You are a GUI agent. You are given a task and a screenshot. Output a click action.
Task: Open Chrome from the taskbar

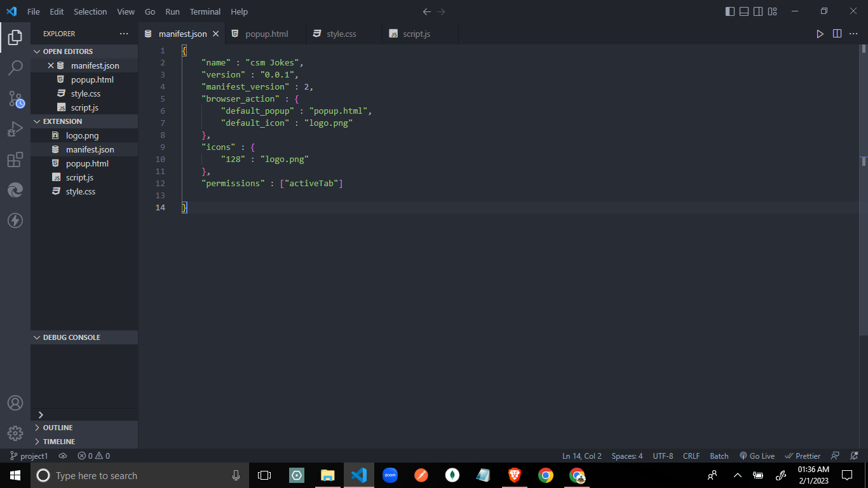click(x=545, y=475)
